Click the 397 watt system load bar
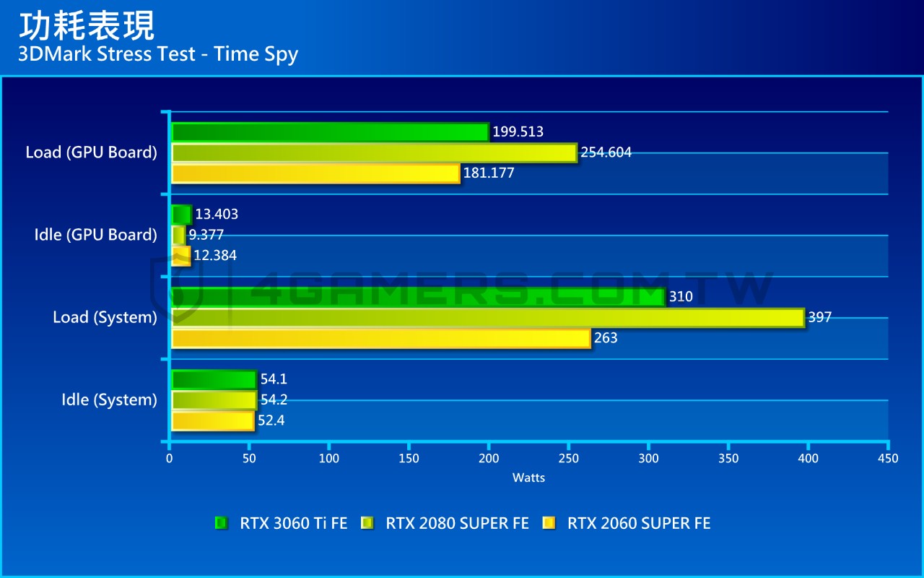This screenshot has width=924, height=578. point(488,317)
